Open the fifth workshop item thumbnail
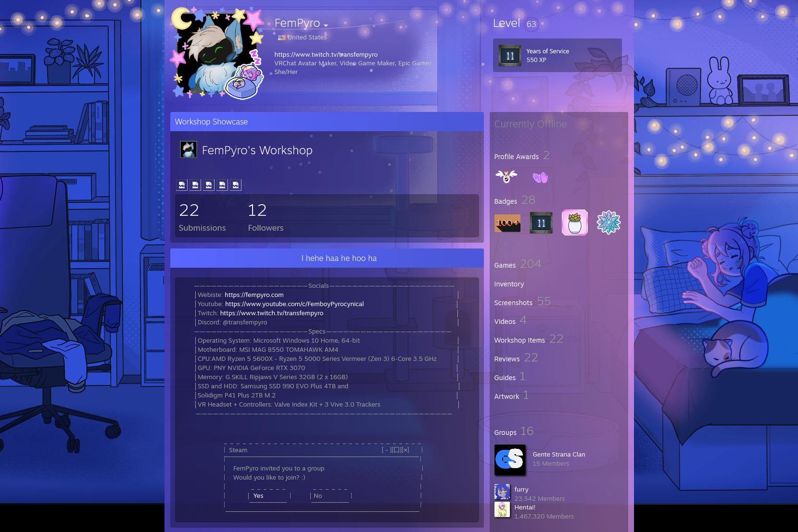 point(236,185)
